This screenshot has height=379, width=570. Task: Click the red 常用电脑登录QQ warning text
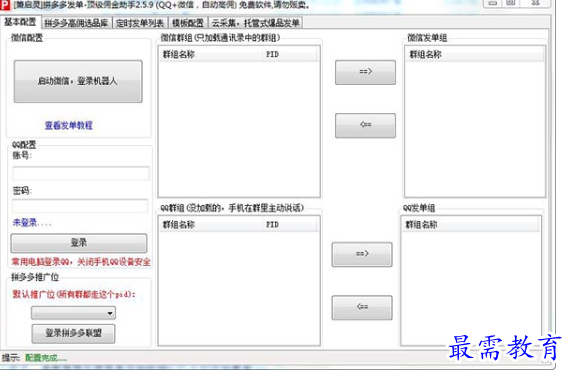tap(81, 262)
